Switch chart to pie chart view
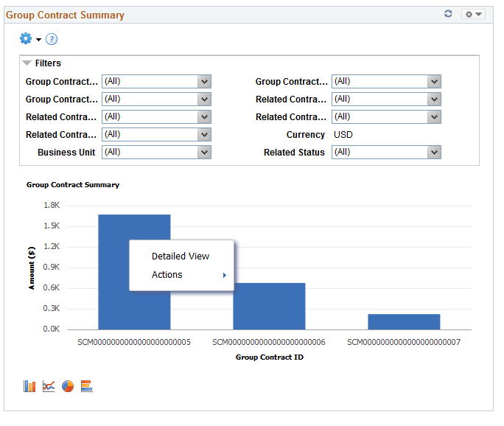Viewport: 504px width, 426px height. click(x=68, y=386)
